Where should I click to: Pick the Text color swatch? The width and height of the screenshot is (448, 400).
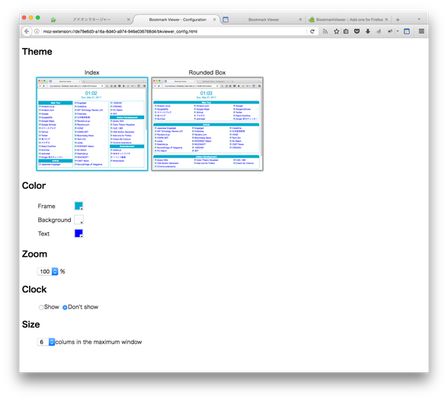coord(79,233)
